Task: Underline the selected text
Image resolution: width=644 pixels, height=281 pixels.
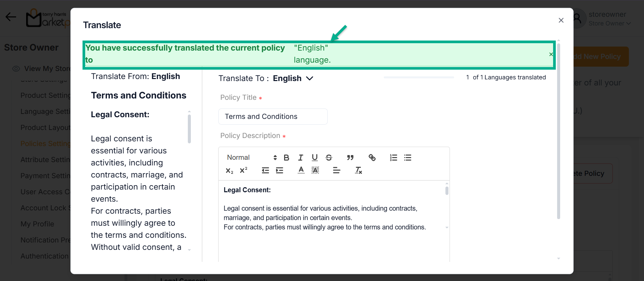Action: (x=315, y=158)
